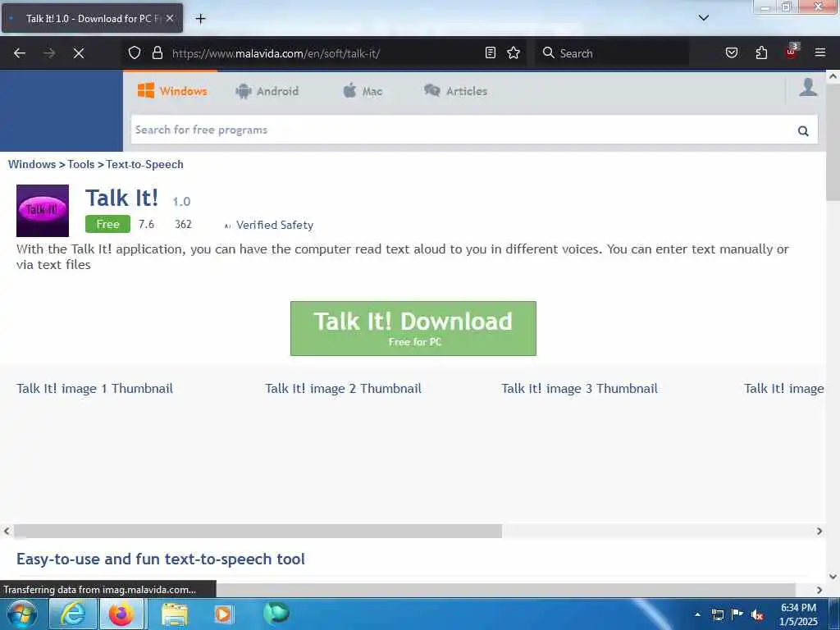The height and width of the screenshot is (630, 840).
Task: Open Talk It! image 1 Thumbnail
Action: 95,388
